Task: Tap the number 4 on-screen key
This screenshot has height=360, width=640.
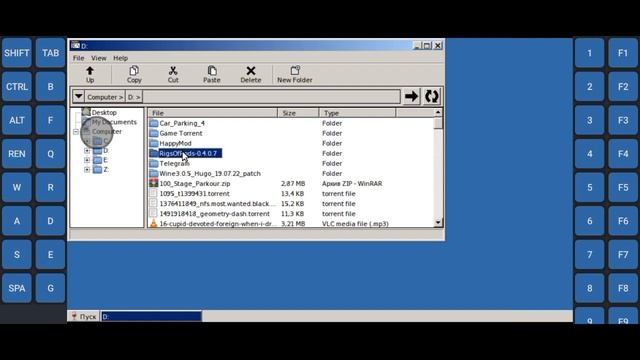Action: click(x=589, y=153)
